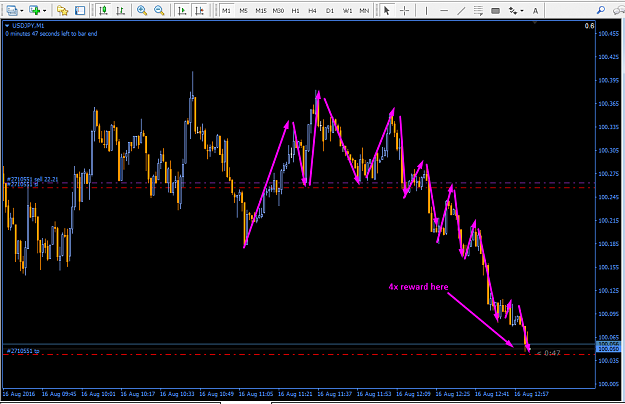Select the D1 timeframe

tap(330, 11)
